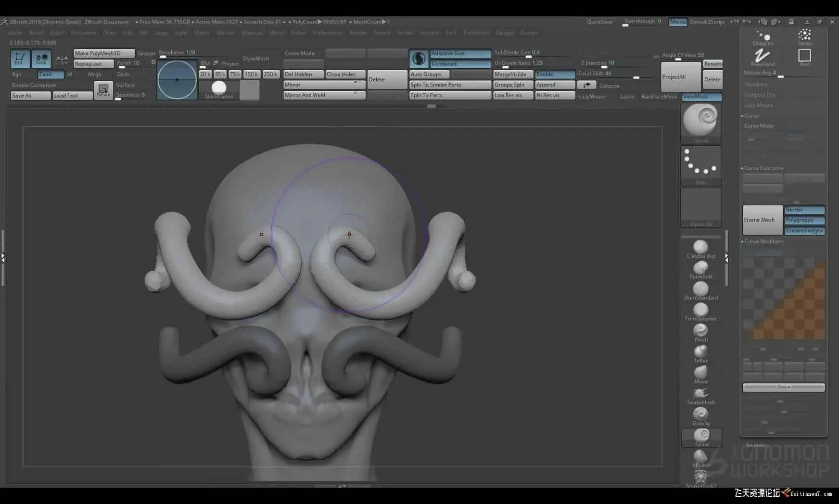This screenshot has height=504, width=839.
Task: Pick the SnakeHook brush icon
Action: pos(700,393)
